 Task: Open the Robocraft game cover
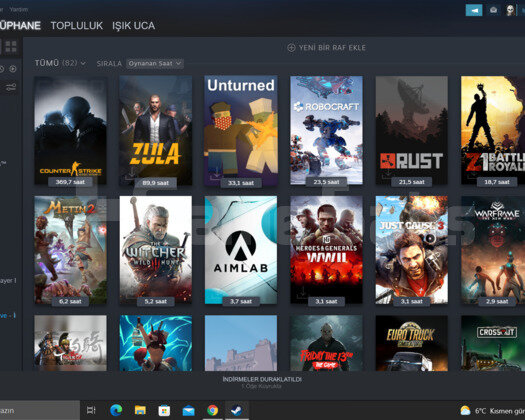point(326,131)
